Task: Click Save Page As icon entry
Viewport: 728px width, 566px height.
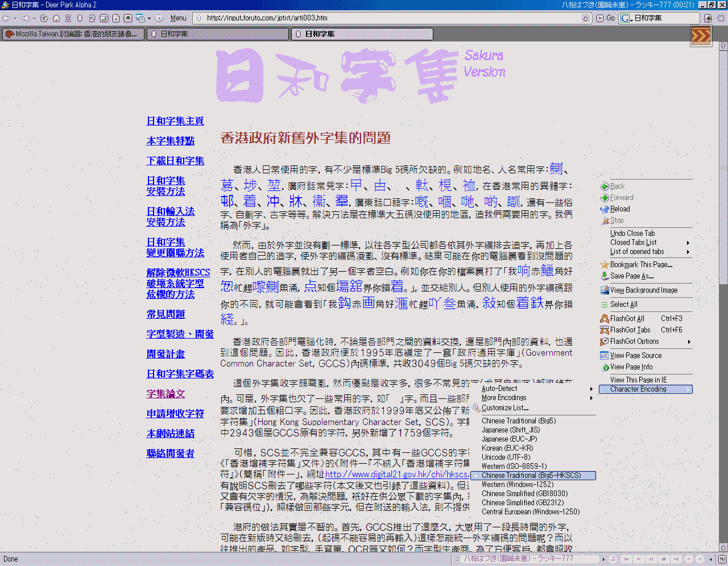Action: click(605, 276)
